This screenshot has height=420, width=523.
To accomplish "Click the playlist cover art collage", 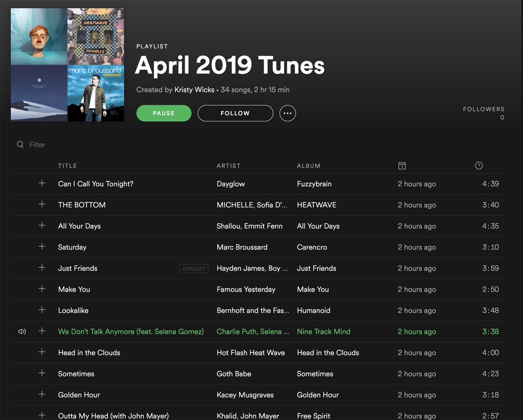I will [67, 65].
